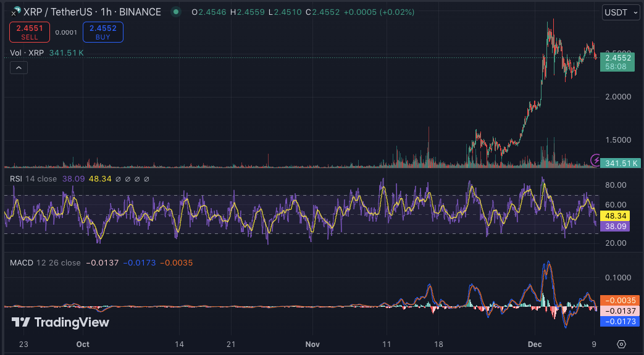Click the purple lightning bolt icon
This screenshot has width=644, height=355.
(596, 160)
